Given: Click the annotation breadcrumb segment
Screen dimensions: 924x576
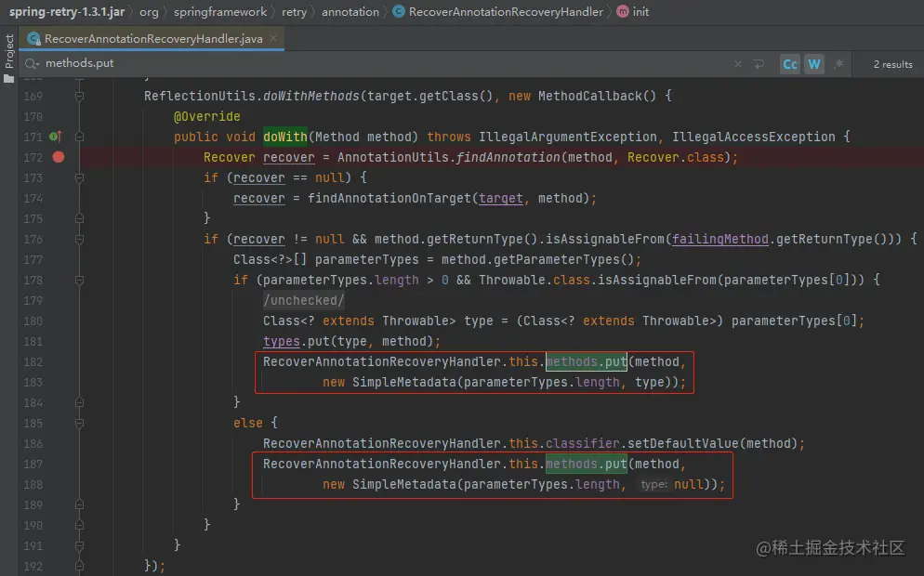Looking at the screenshot, I should (x=350, y=12).
